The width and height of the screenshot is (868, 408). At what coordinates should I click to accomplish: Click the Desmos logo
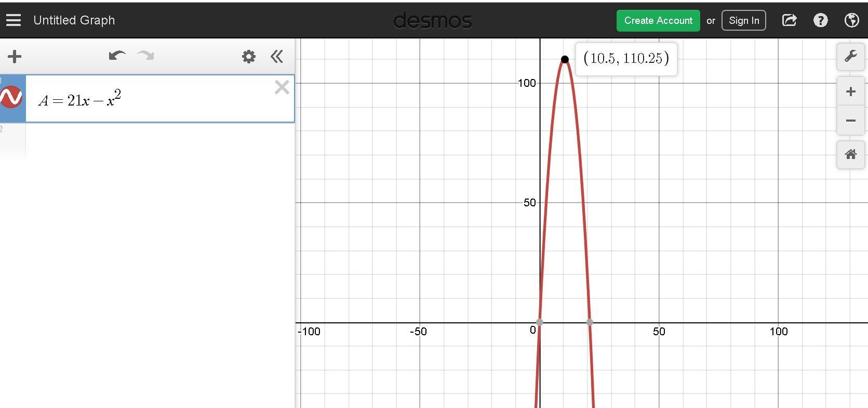tap(433, 21)
